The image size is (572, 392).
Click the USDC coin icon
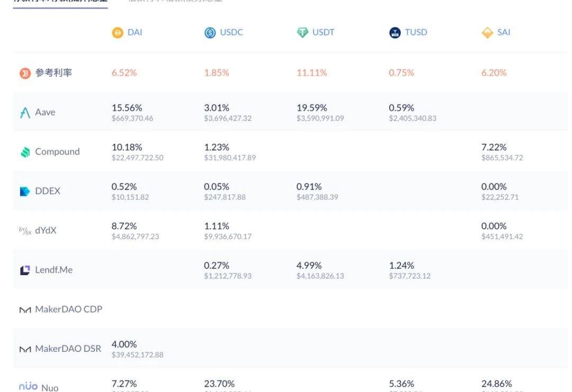(210, 33)
